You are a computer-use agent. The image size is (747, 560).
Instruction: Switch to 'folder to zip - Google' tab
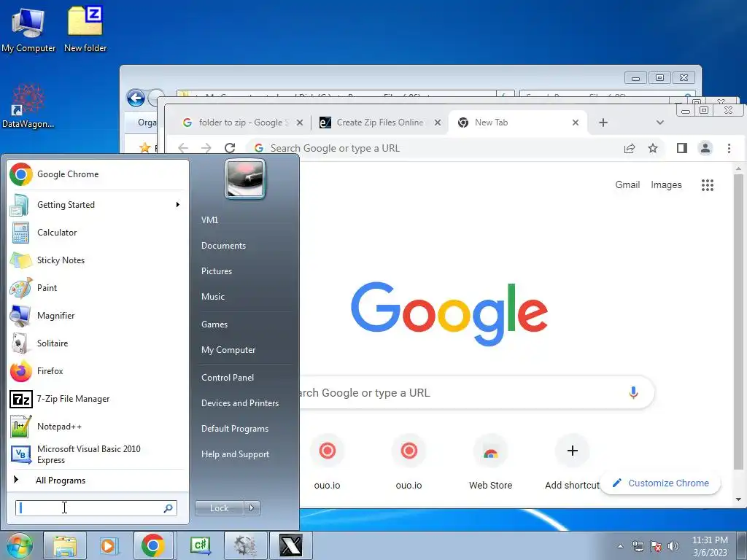tap(242, 122)
